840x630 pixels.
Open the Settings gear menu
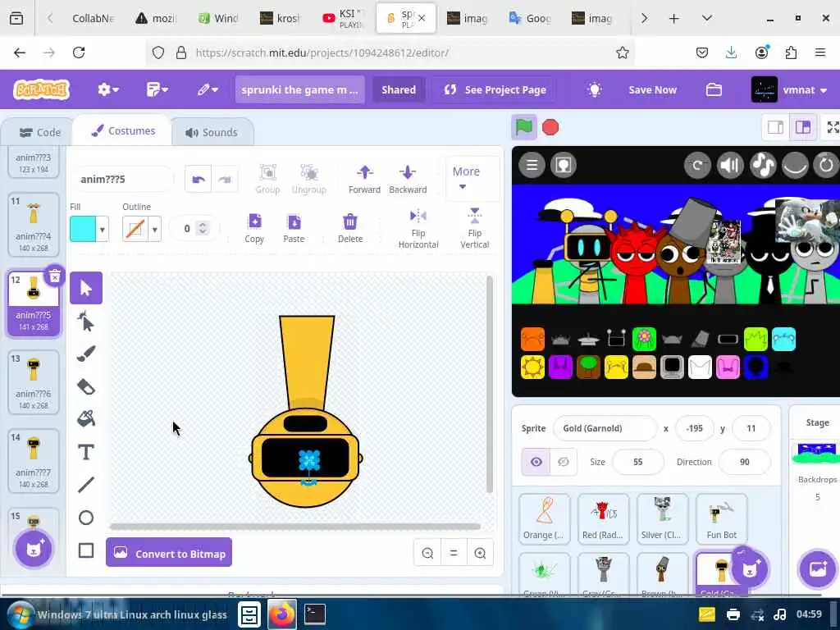pyautogui.click(x=107, y=90)
